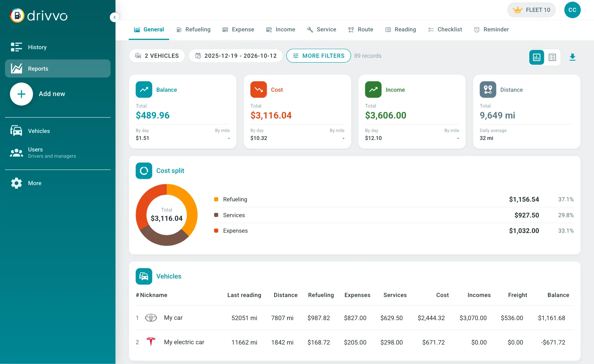Click the Vehicles section car icon

[x=144, y=276]
